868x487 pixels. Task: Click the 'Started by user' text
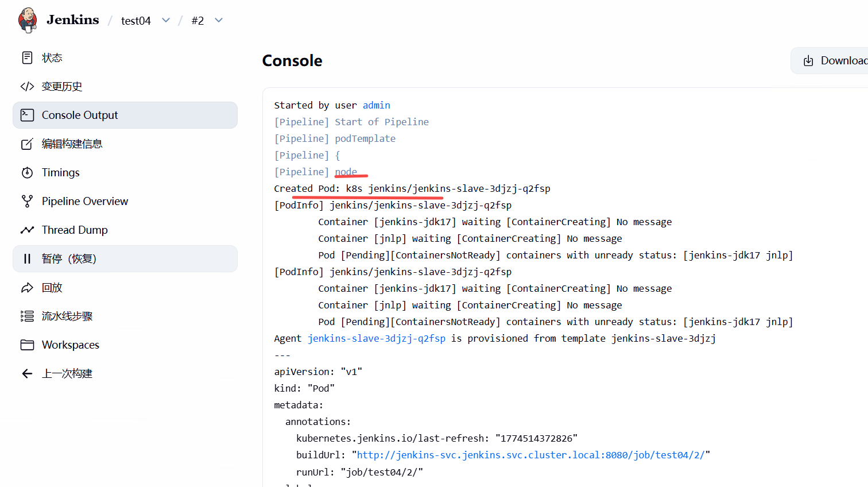pos(316,105)
